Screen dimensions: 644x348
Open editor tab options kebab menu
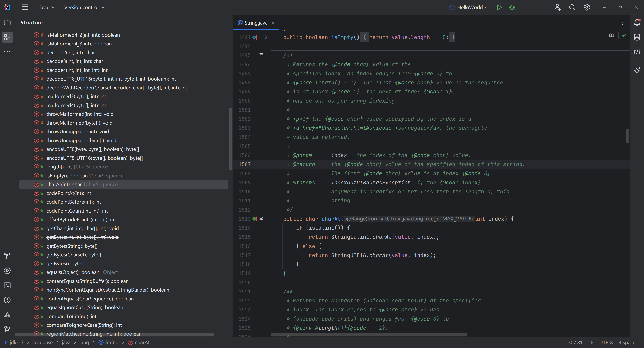coord(622,23)
